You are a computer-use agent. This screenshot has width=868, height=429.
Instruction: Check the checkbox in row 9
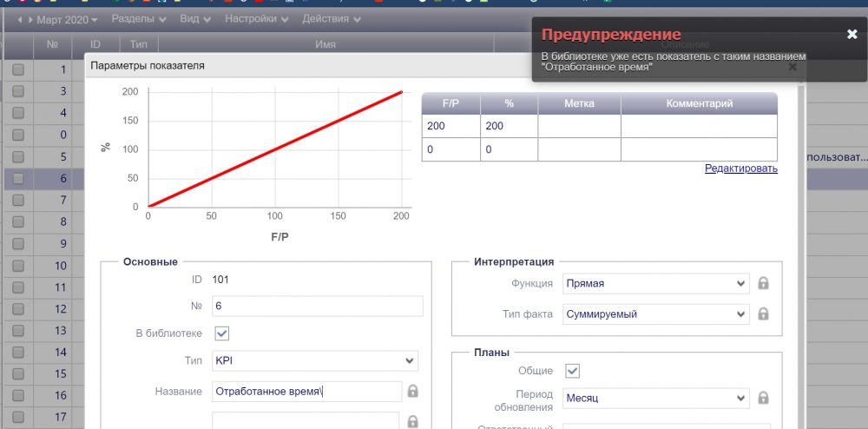pos(18,243)
